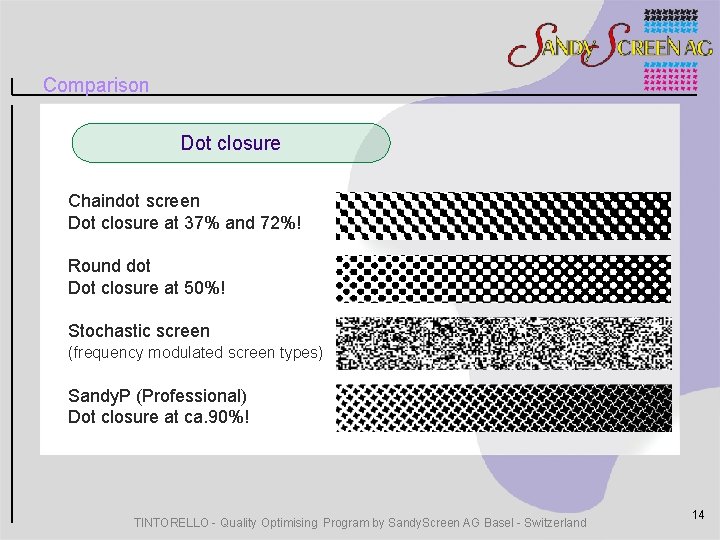Image resolution: width=720 pixels, height=540 pixels.
Task: Select the 'Comparison' slide heading
Action: (96, 85)
